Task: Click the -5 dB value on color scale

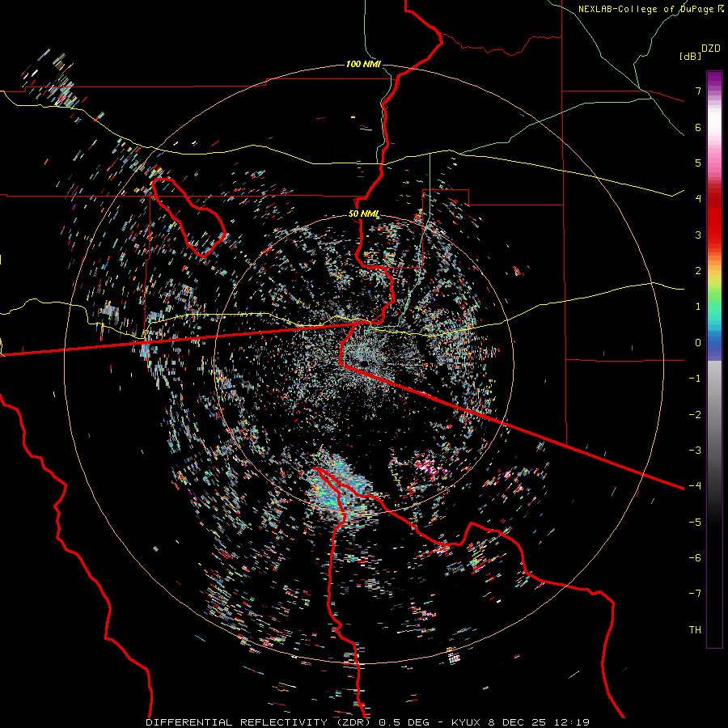Action: [695, 522]
